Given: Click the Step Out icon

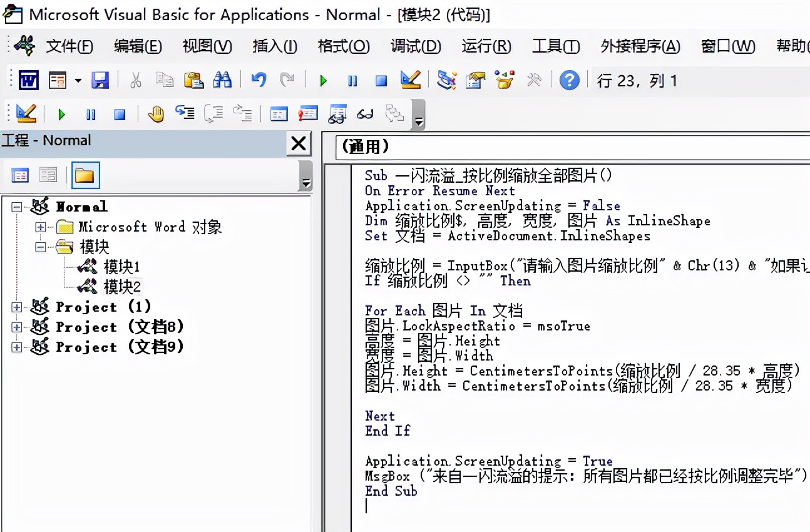Looking at the screenshot, I should pos(243,113).
